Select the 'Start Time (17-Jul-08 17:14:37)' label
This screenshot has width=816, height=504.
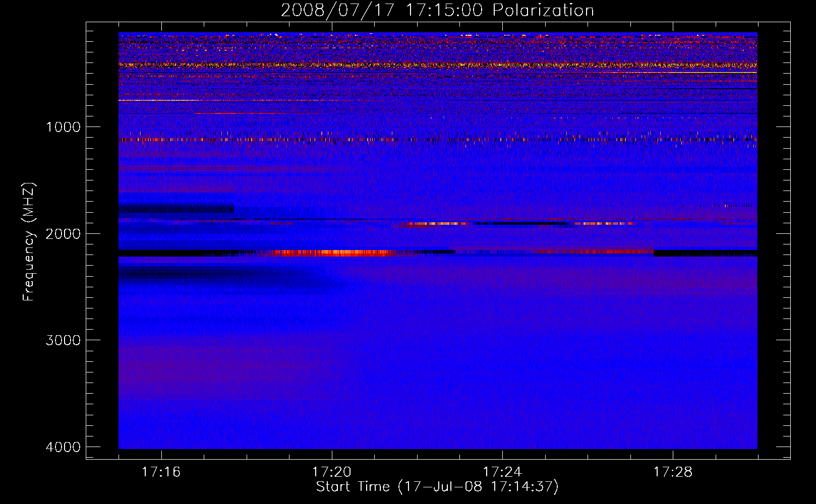(437, 487)
